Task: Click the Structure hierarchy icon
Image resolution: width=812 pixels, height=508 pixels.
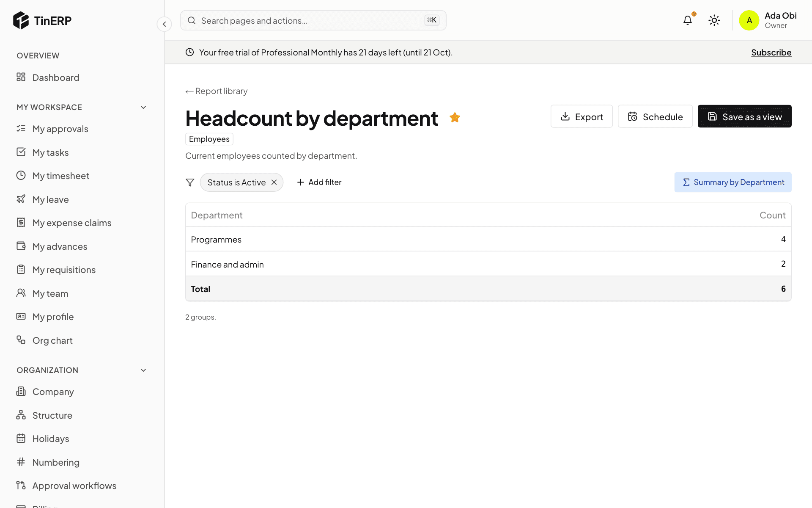Action: pos(21,415)
